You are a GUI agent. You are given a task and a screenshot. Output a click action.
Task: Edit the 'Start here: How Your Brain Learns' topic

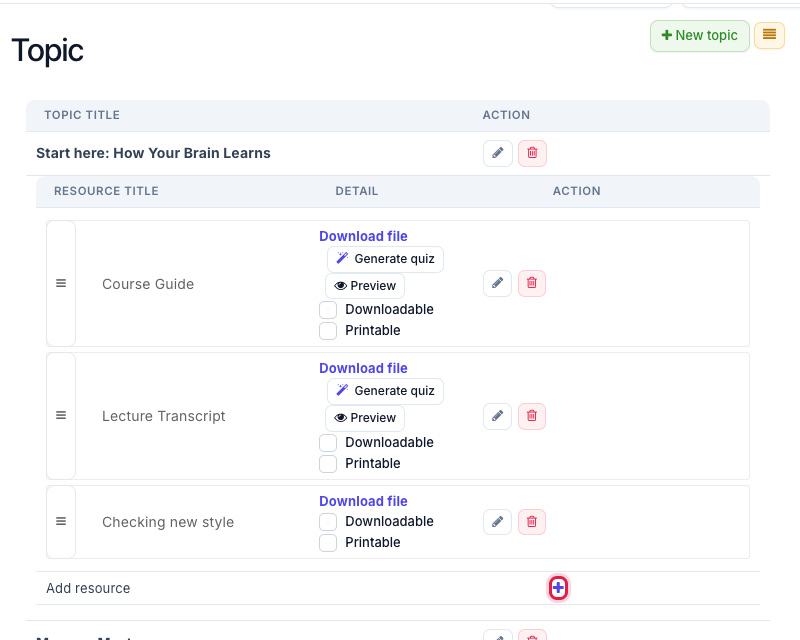[497, 153]
